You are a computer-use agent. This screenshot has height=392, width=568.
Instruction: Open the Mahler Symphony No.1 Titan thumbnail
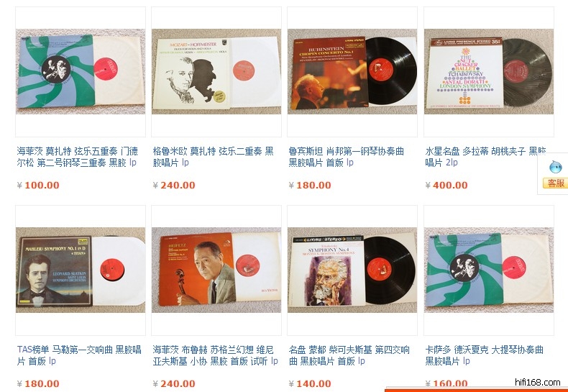(81, 270)
